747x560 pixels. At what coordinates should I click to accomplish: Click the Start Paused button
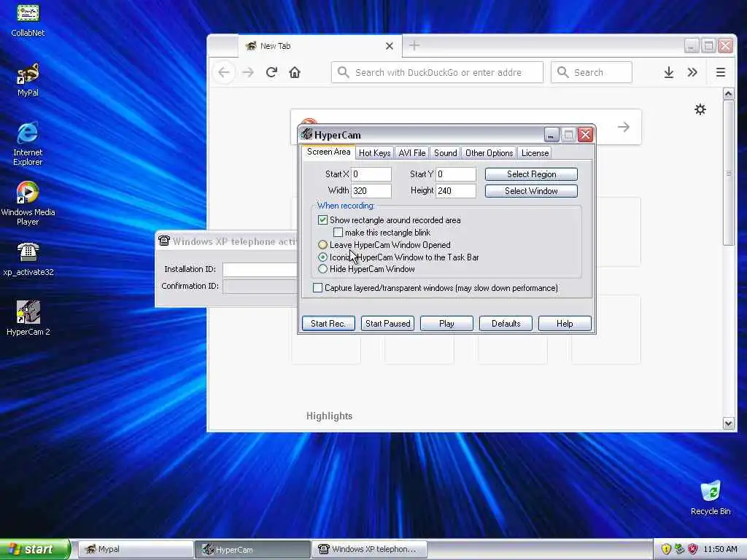(x=387, y=323)
